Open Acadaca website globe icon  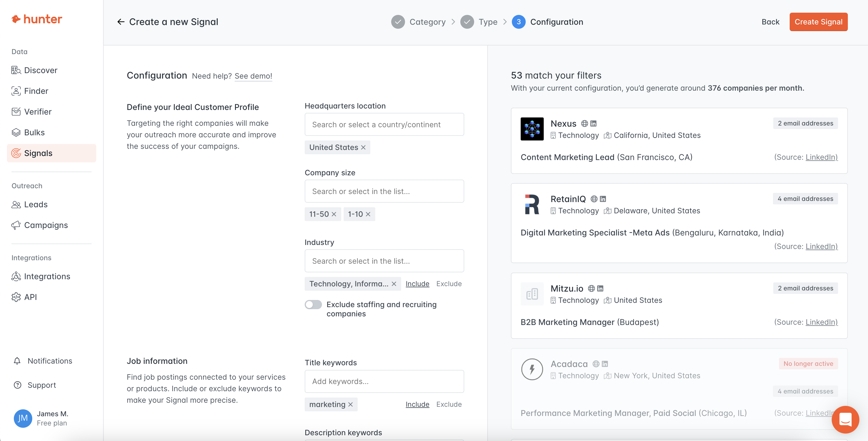(x=596, y=364)
